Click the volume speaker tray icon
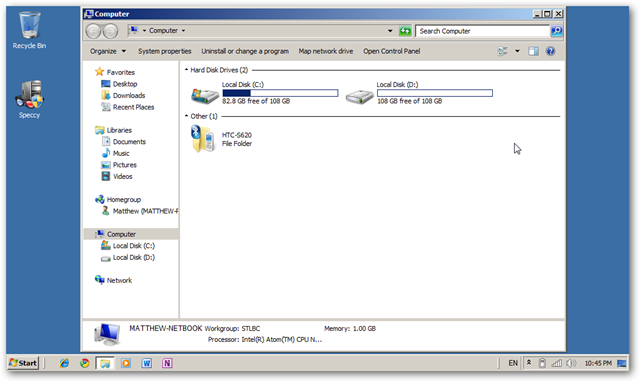Viewport: 640px width, 382px height. pyautogui.click(x=571, y=363)
